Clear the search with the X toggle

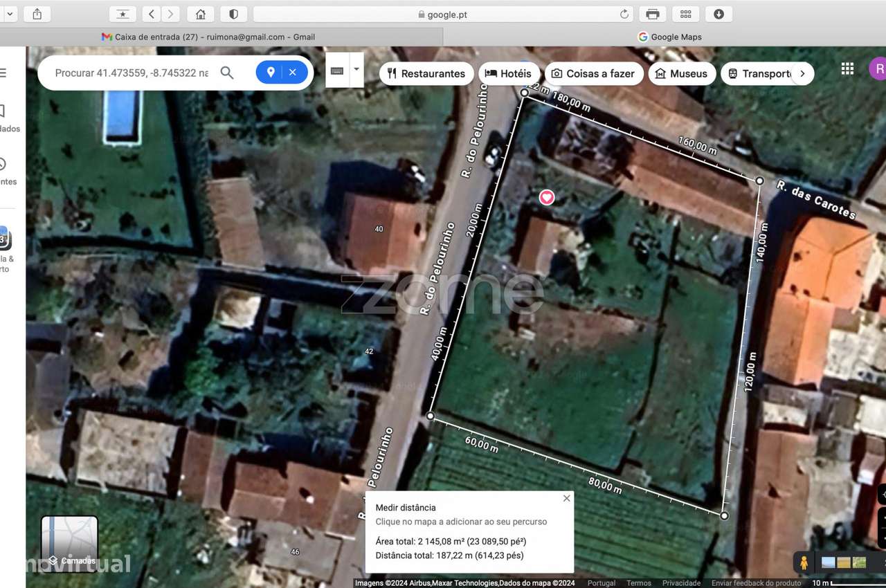point(293,72)
